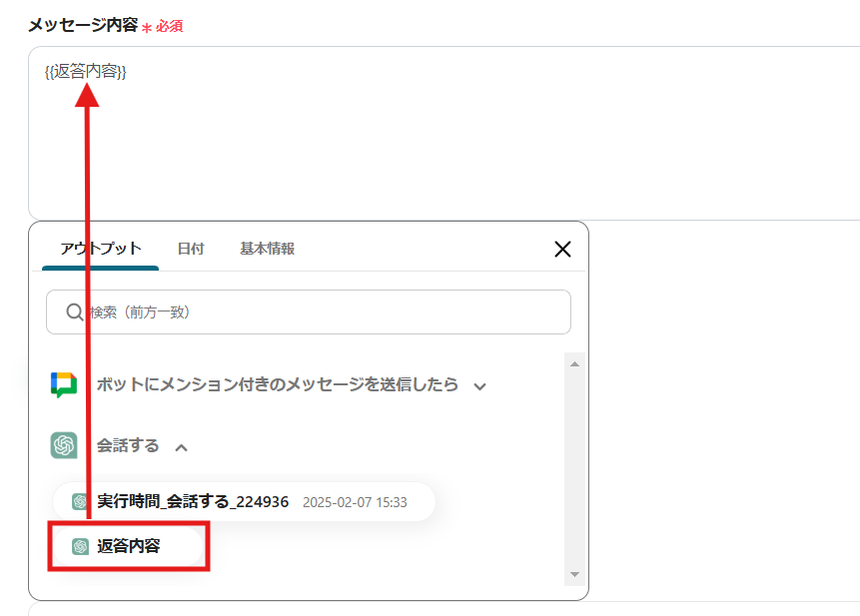Viewport: 860px width, 616px height.
Task: Click the scrollbar track of output list
Action: click(x=574, y=469)
